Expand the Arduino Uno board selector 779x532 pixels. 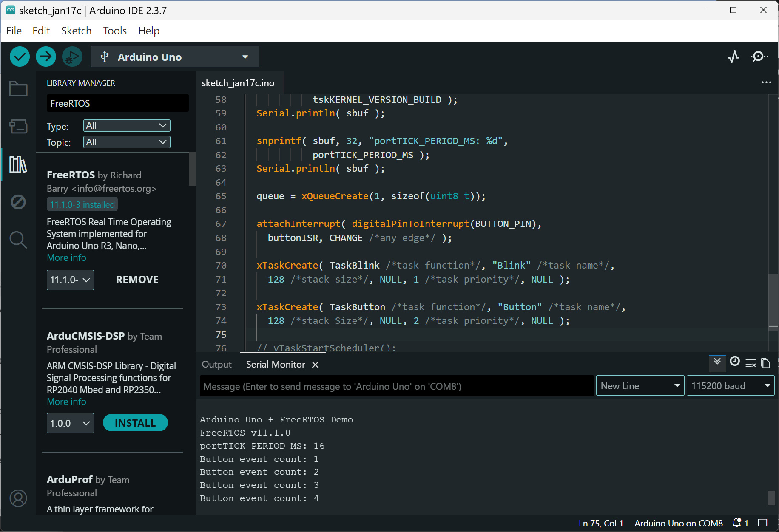pos(175,57)
